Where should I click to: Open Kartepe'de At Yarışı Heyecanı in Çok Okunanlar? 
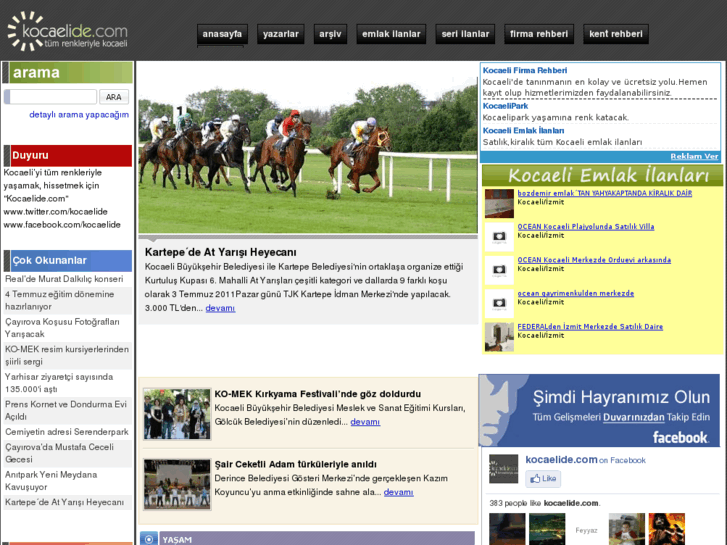(64, 502)
